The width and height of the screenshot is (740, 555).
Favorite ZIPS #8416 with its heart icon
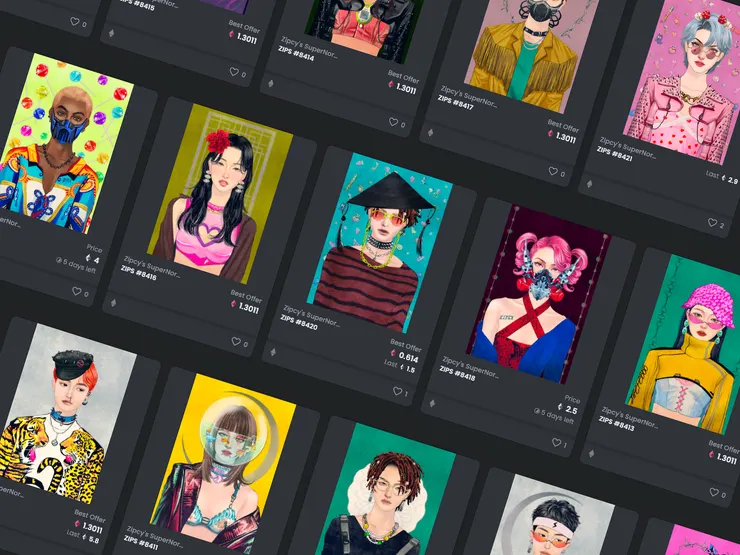236,341
